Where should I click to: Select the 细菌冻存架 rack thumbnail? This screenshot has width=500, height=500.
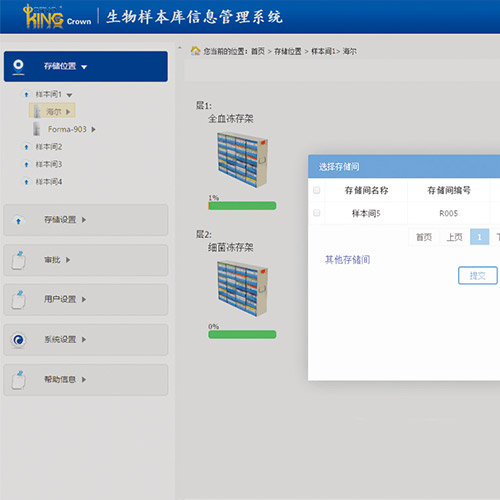click(x=242, y=288)
